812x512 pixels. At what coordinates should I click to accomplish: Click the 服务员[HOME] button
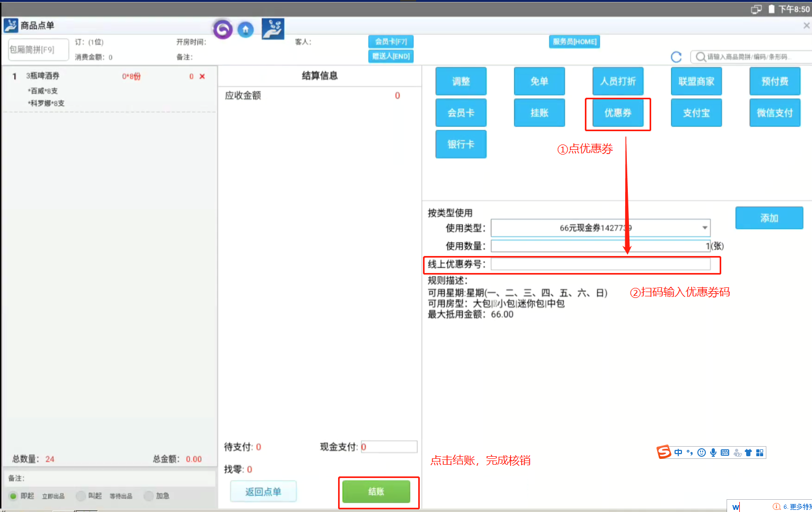tap(574, 41)
